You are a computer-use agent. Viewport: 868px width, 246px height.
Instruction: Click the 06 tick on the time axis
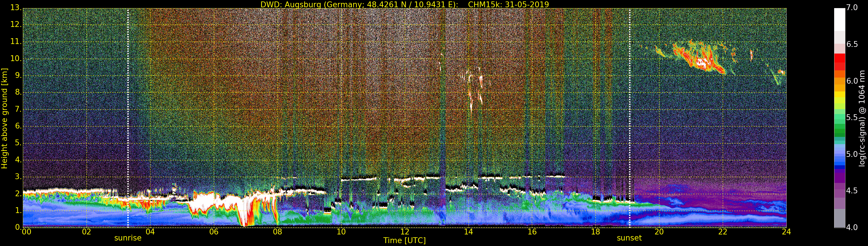[214, 232]
